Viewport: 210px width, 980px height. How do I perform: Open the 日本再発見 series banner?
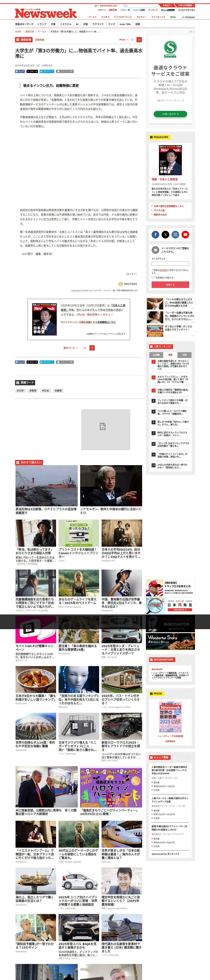(170, 605)
